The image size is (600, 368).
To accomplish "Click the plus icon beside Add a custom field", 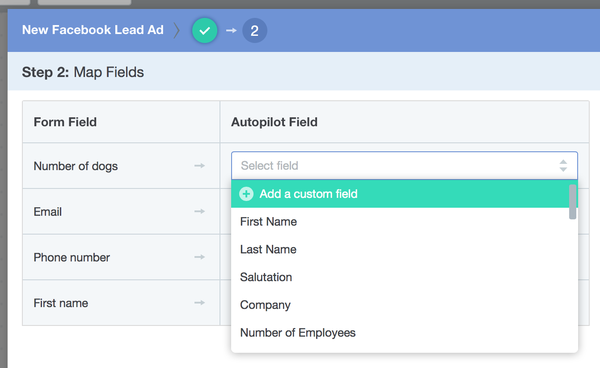I will click(246, 194).
